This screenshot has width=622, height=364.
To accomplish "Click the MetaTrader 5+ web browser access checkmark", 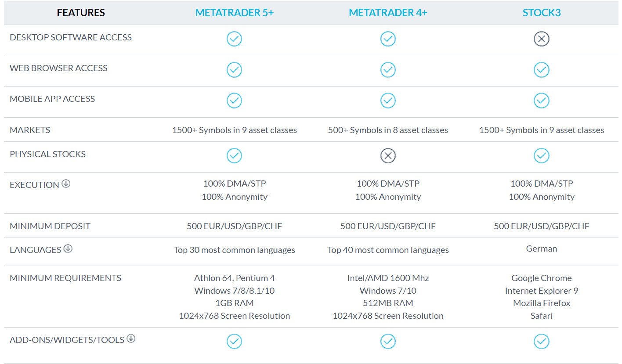I will click(x=234, y=70).
